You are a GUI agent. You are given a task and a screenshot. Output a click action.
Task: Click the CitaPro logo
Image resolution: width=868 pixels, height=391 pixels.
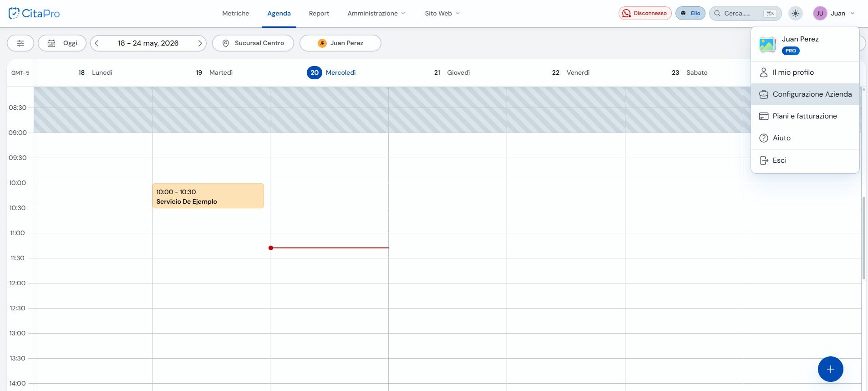click(x=34, y=13)
